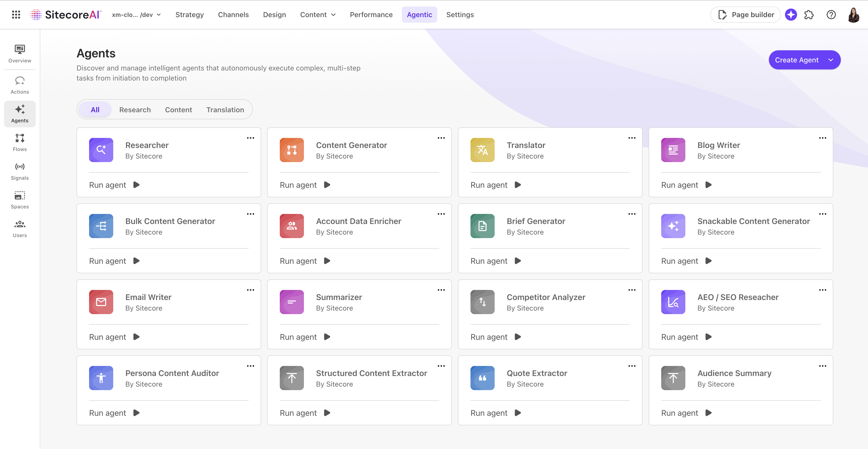This screenshot has width=868, height=449.
Task: Open the Users section in sidebar
Action: pyautogui.click(x=20, y=229)
